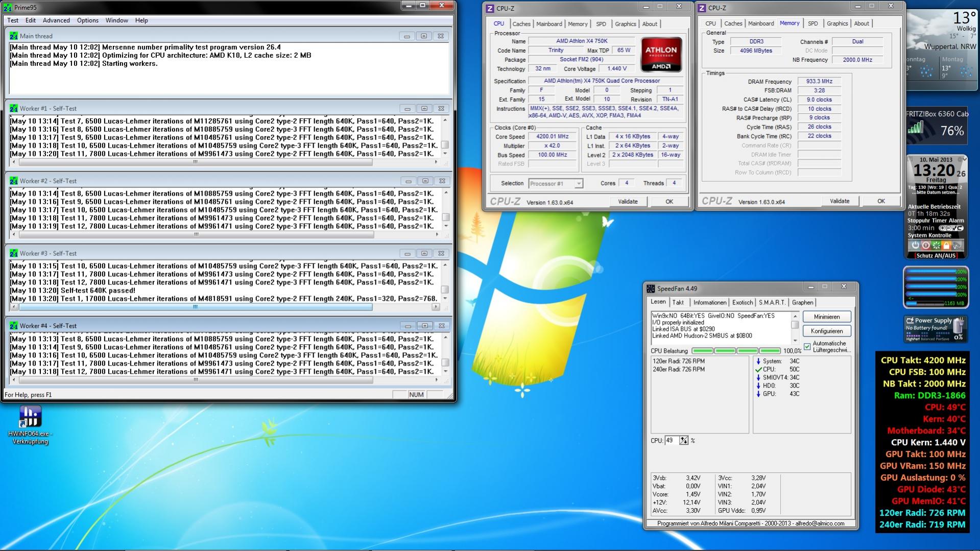Screen dimensions: 980x551
Task: Open the Options menu in Prime95
Action: coord(88,20)
